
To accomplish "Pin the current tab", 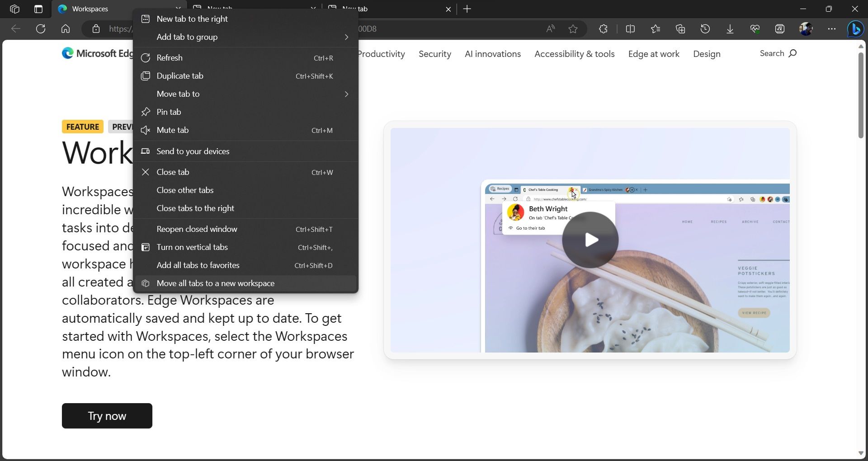I will [x=169, y=112].
